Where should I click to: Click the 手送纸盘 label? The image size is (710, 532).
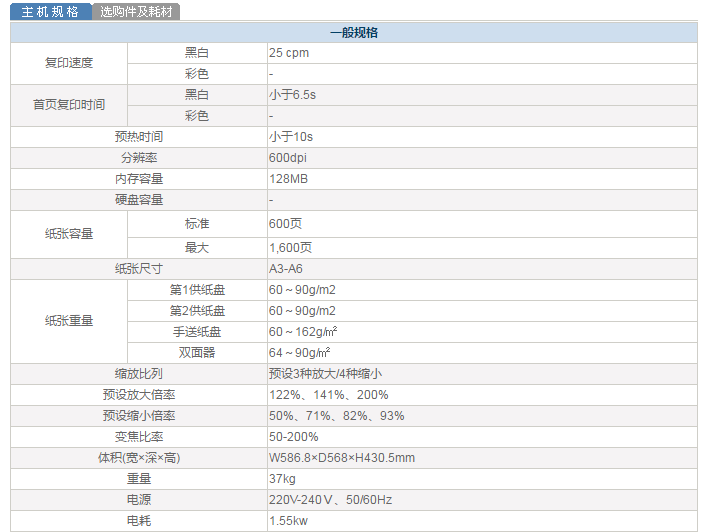(197, 332)
